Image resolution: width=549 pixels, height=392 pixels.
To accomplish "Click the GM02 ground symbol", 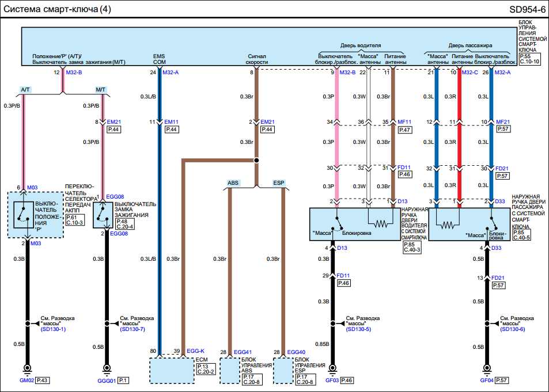I will [x=26, y=368].
